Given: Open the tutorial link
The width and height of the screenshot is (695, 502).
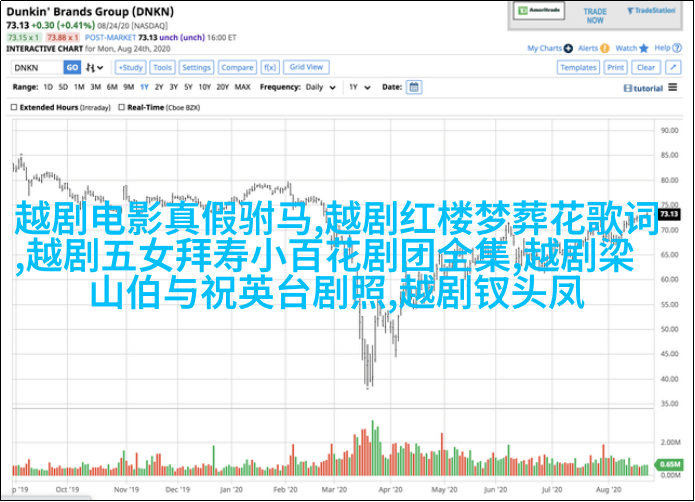Looking at the screenshot, I should click(x=643, y=88).
